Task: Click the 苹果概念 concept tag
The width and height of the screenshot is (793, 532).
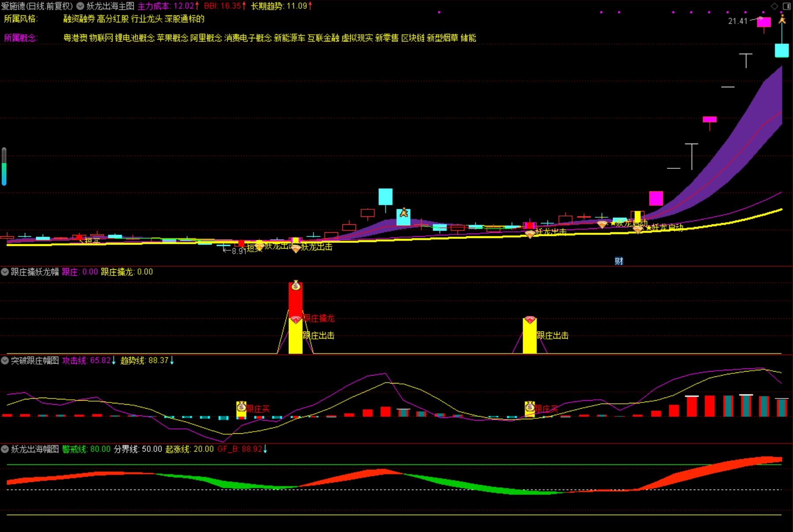Action: coord(172,38)
